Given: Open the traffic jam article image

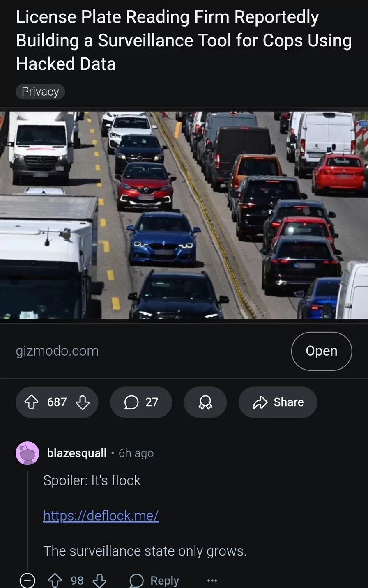Looking at the screenshot, I should coord(184,215).
